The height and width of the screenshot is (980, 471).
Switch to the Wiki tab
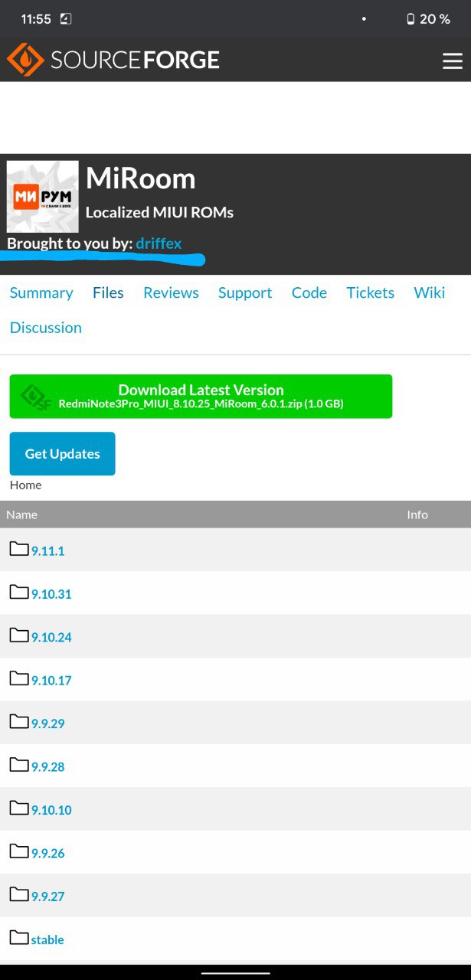429,292
